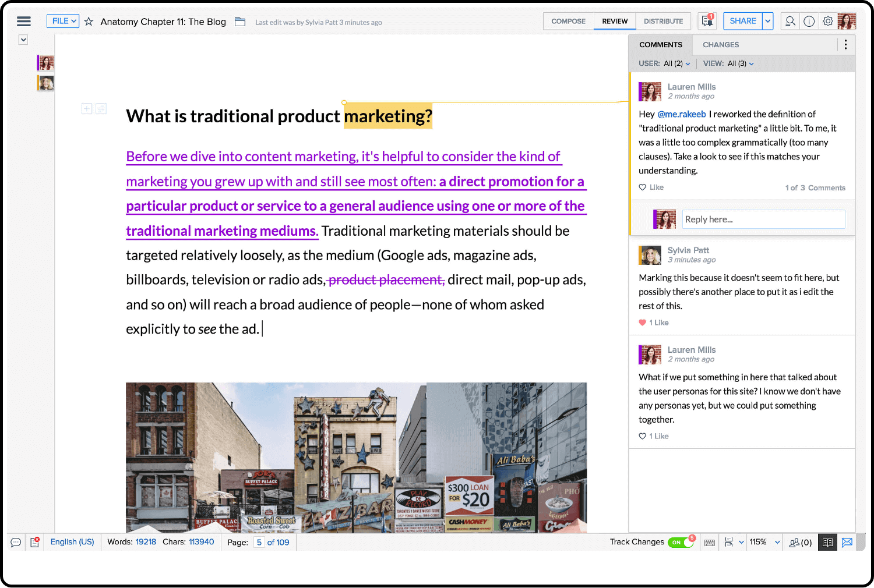Click the @me.rakeeb mention link
Image resolution: width=874 pixels, height=588 pixels.
click(681, 114)
